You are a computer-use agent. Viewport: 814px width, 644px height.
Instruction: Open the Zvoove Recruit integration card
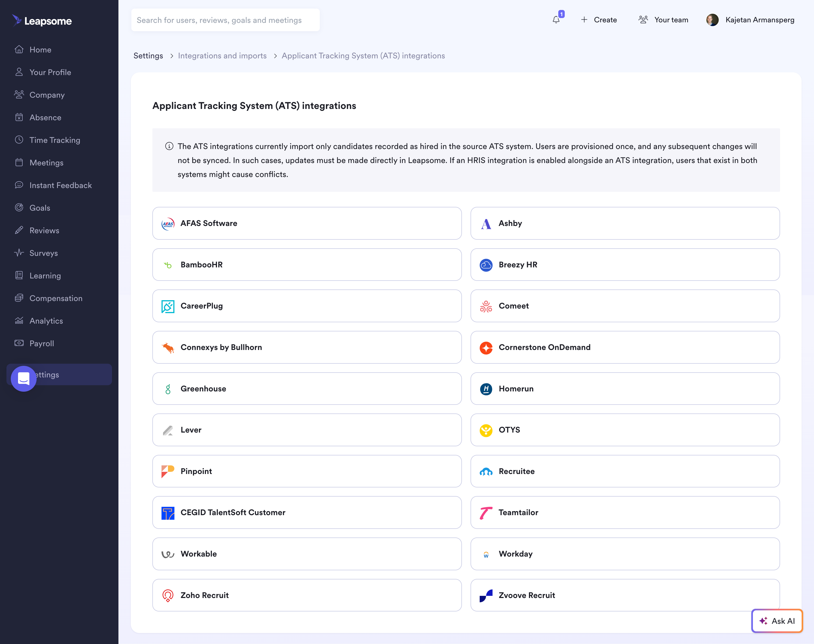pos(625,595)
